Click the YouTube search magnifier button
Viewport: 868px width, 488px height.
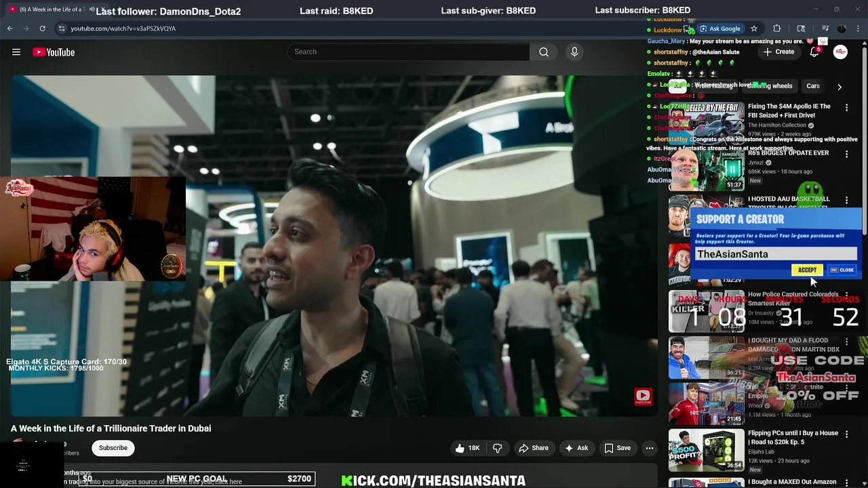point(544,52)
